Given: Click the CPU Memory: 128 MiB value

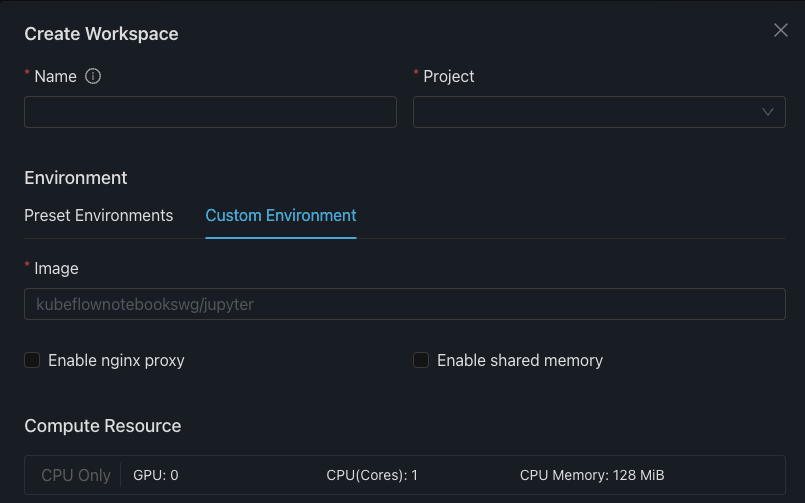Looking at the screenshot, I should pos(592,475).
